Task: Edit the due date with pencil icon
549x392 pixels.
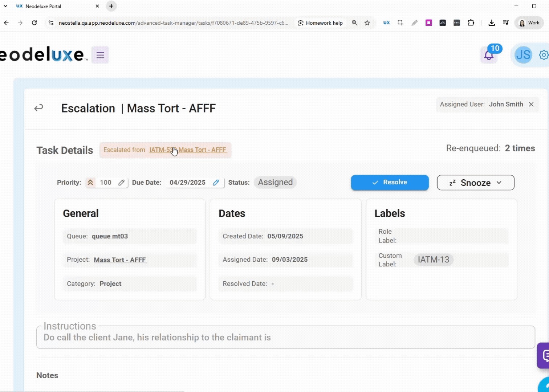Action: tap(216, 183)
